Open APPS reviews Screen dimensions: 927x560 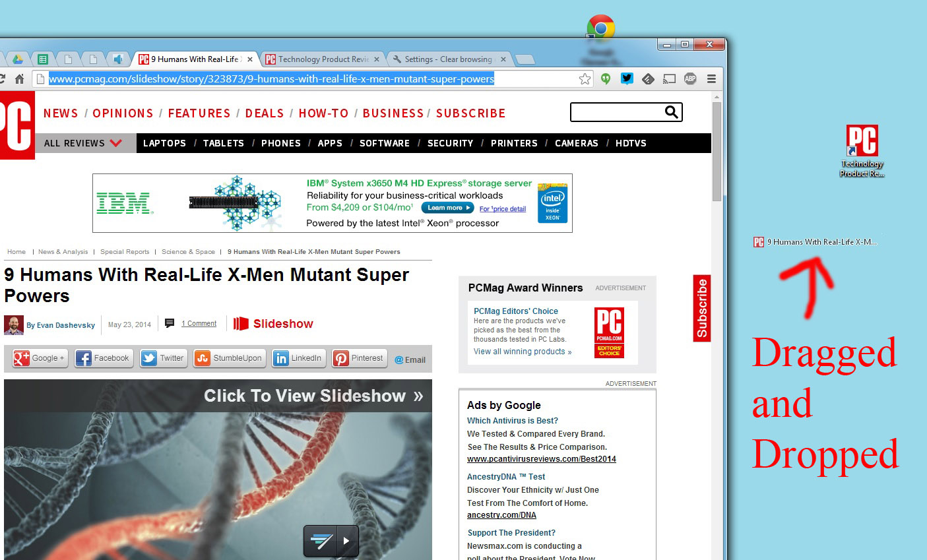pyautogui.click(x=330, y=143)
